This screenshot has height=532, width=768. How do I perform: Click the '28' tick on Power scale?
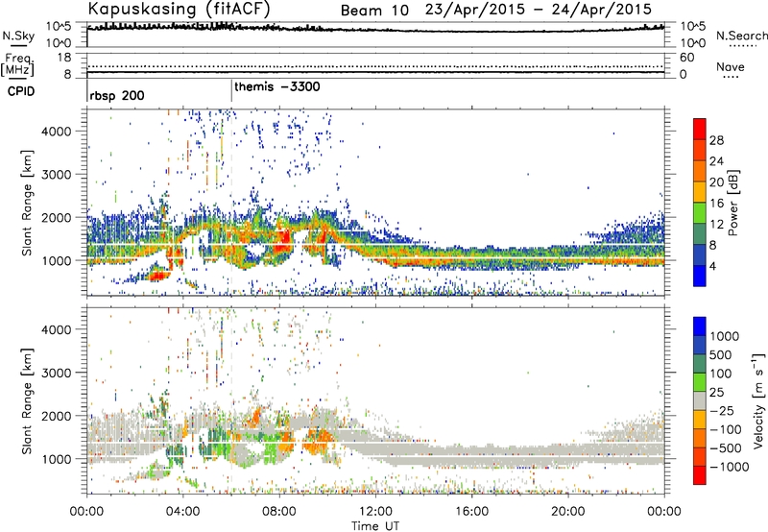(716, 140)
